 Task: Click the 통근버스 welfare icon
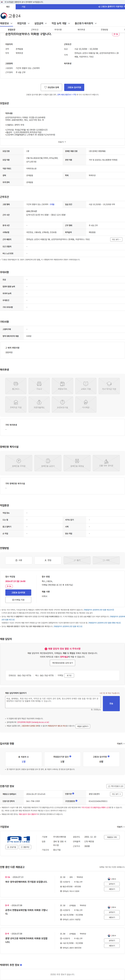[16, 386]
